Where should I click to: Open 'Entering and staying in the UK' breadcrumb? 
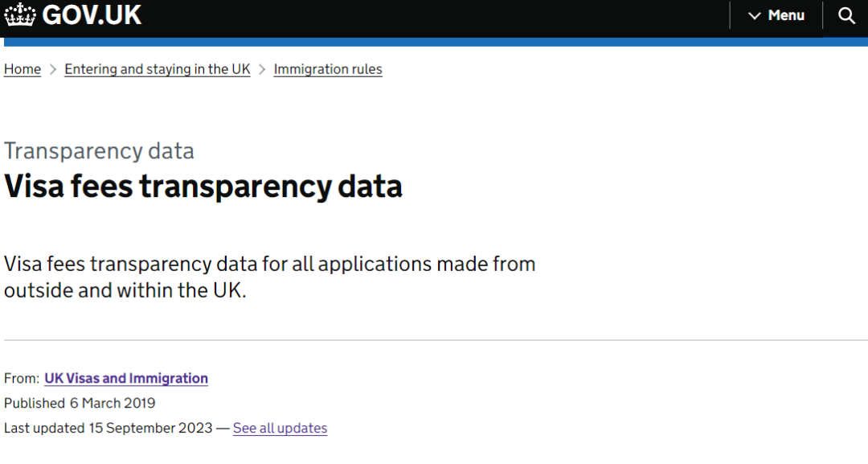[x=158, y=69]
